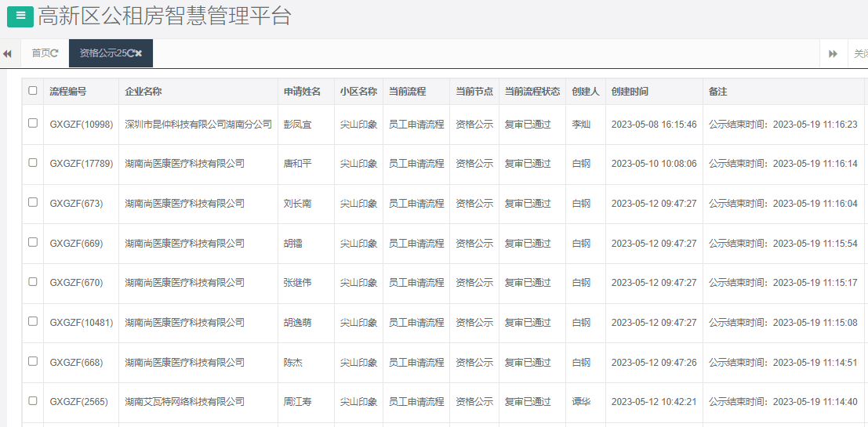Click the 当前节点 column header

point(474,92)
